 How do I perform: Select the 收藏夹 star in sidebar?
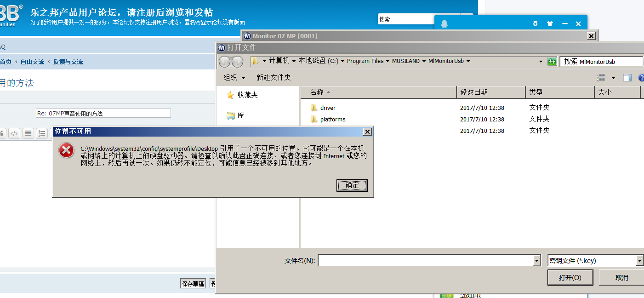click(x=231, y=95)
